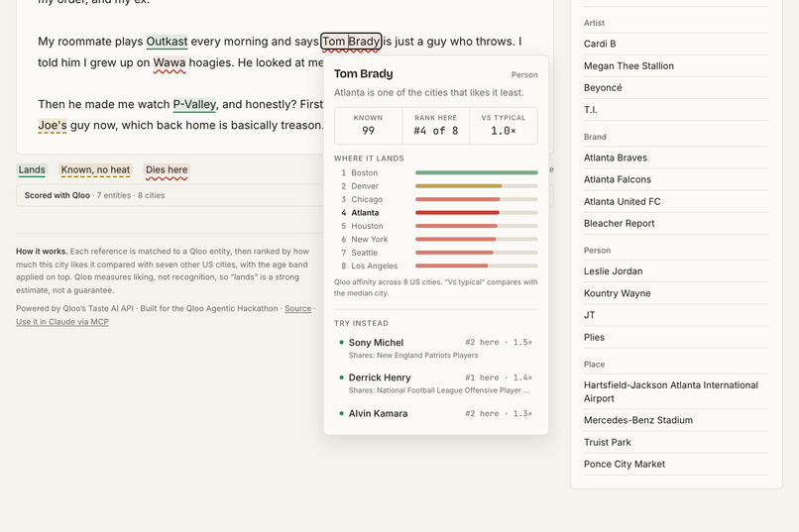Screen dimensions: 799x532
Task: Choose Sony Michel as replacement suggestion
Action: coord(435,348)
